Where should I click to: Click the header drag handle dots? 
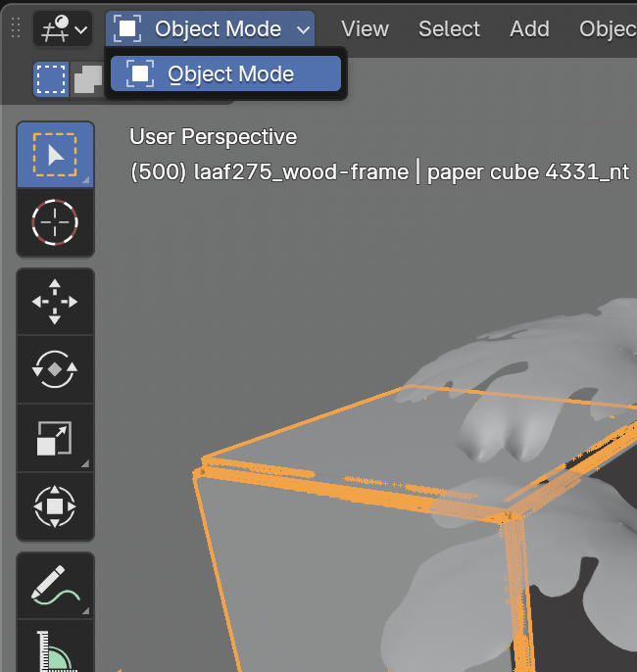[x=16, y=28]
